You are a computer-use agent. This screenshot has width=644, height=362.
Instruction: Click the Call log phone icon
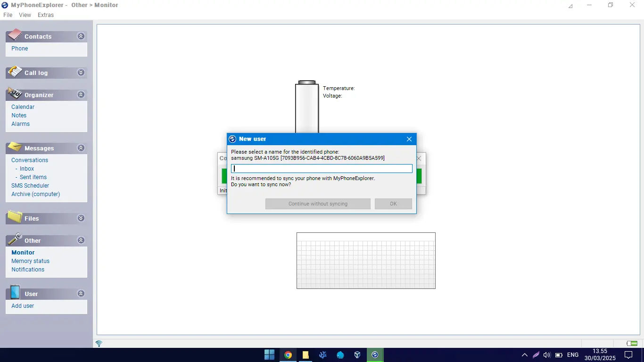(15, 71)
